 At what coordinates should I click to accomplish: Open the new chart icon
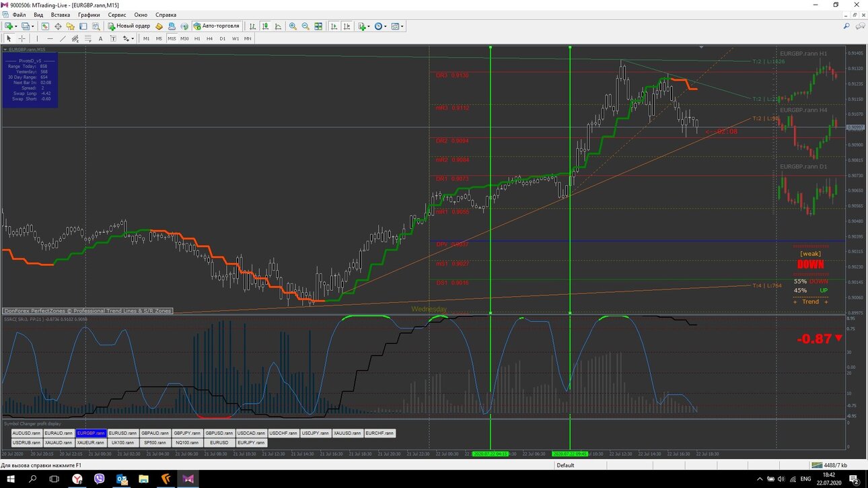tap(9, 26)
